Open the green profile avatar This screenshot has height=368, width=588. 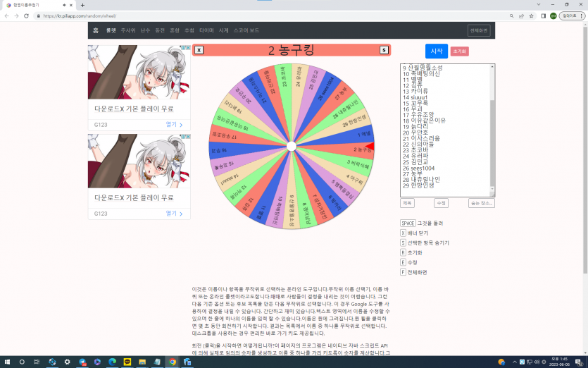[553, 16]
